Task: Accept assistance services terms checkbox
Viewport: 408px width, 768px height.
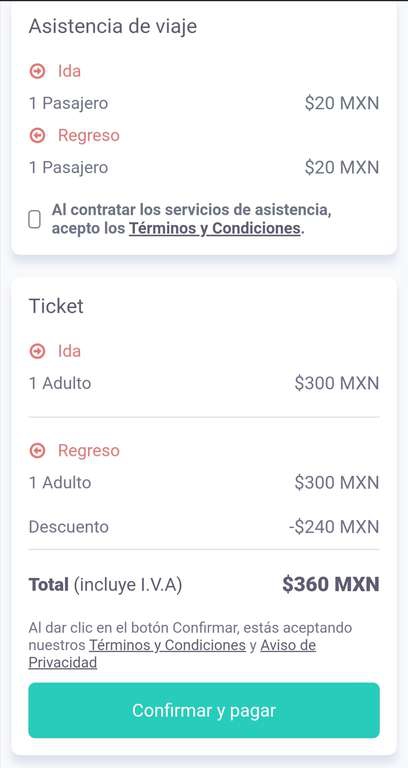Action: pos(34,219)
